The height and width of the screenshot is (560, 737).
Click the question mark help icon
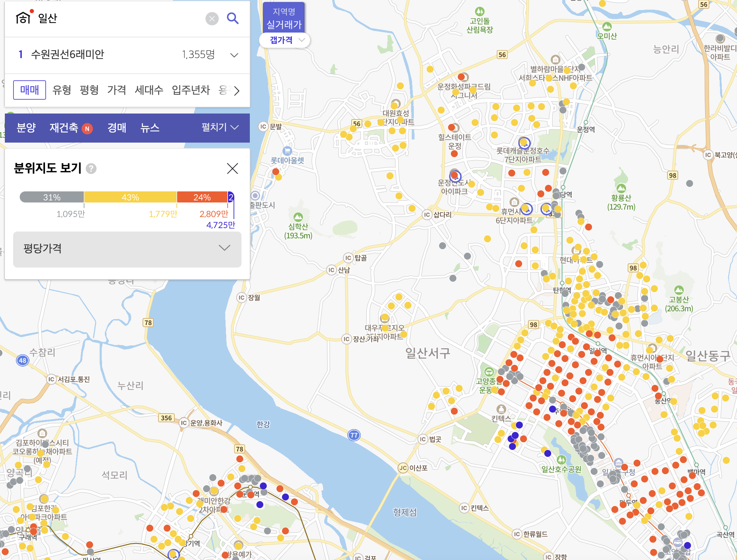pos(91,169)
